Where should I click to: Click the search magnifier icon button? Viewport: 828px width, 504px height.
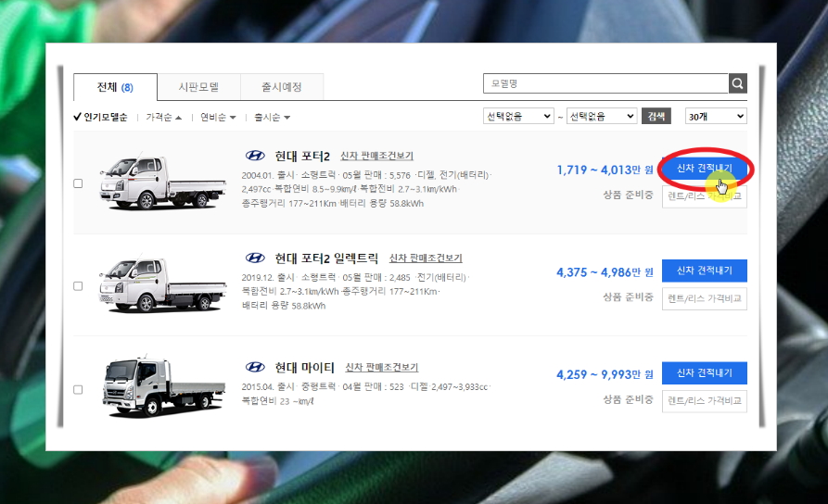point(738,83)
